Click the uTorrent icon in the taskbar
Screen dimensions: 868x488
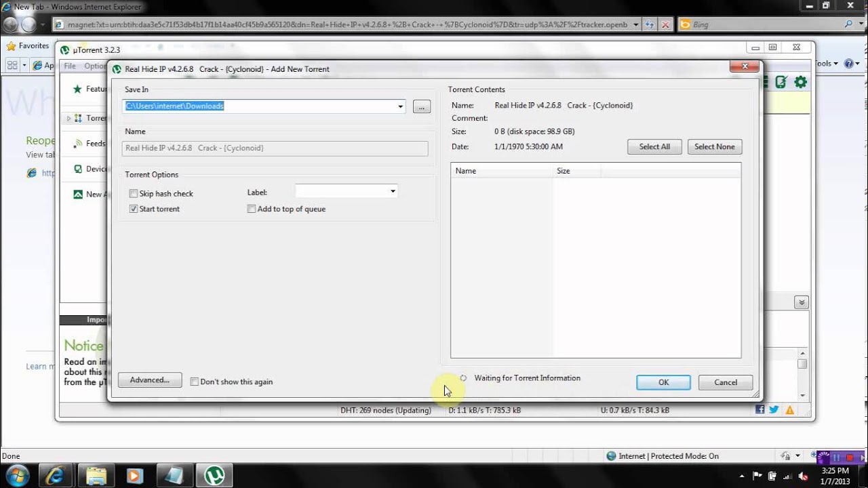(x=215, y=476)
